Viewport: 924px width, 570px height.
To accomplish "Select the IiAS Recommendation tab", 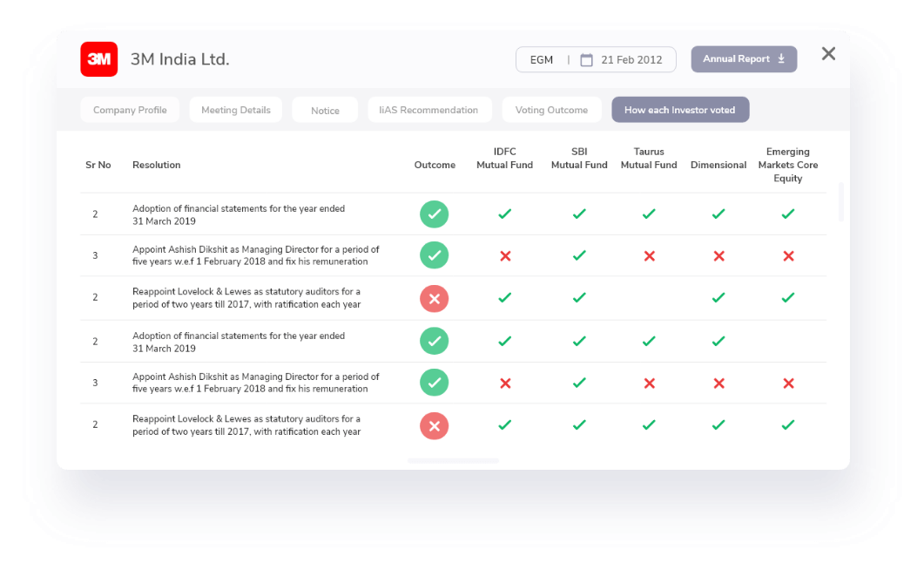I will (x=428, y=110).
